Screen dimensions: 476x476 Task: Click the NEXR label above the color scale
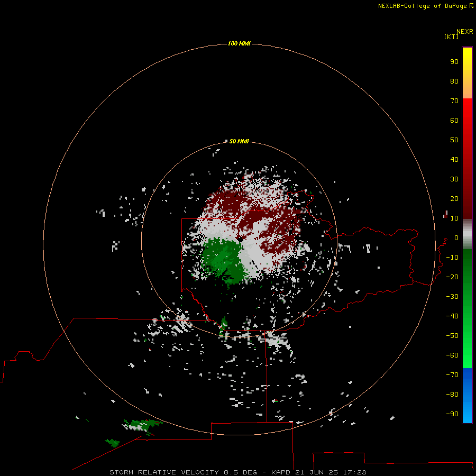coord(465,32)
